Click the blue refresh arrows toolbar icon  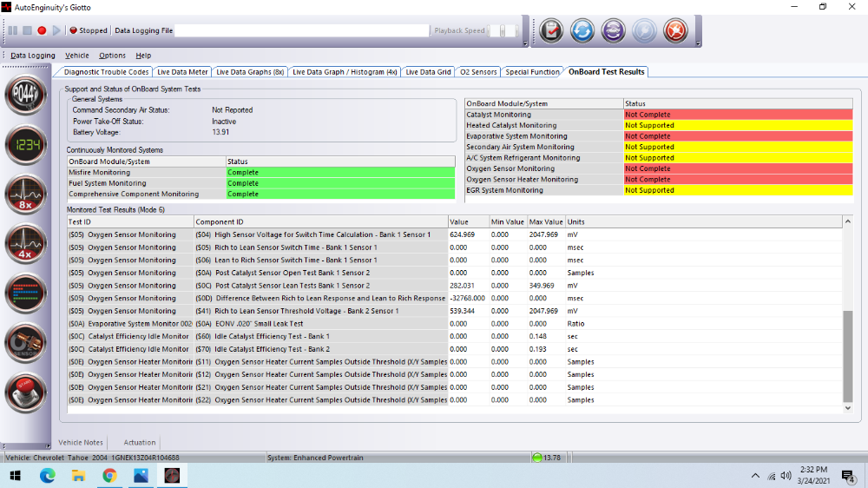582,30
